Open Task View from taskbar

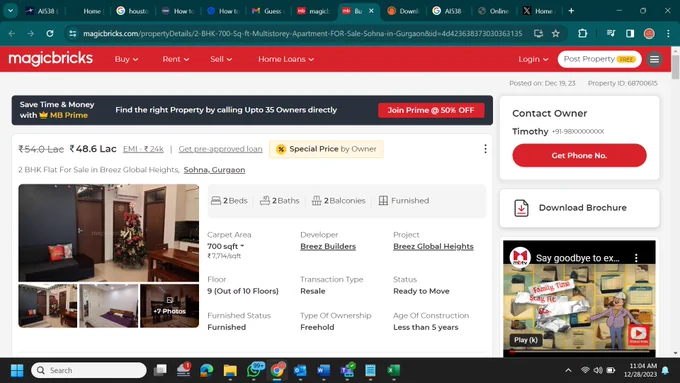click(160, 370)
